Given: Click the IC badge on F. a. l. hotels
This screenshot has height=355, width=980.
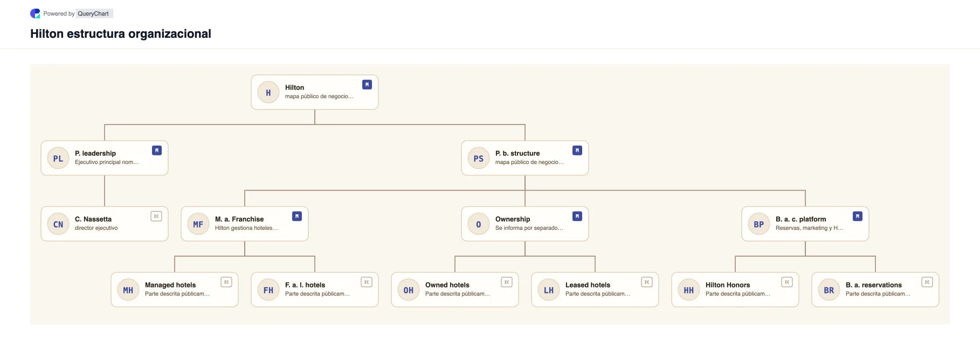Looking at the screenshot, I should [x=367, y=282].
